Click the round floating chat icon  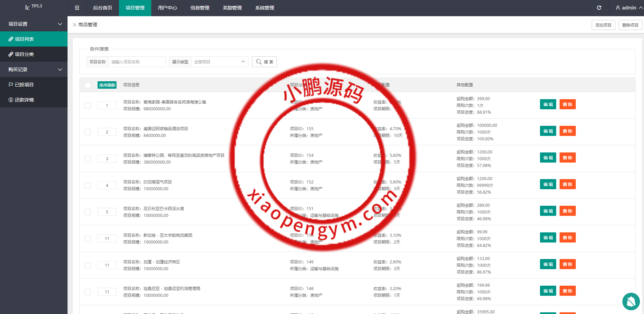coord(631,301)
